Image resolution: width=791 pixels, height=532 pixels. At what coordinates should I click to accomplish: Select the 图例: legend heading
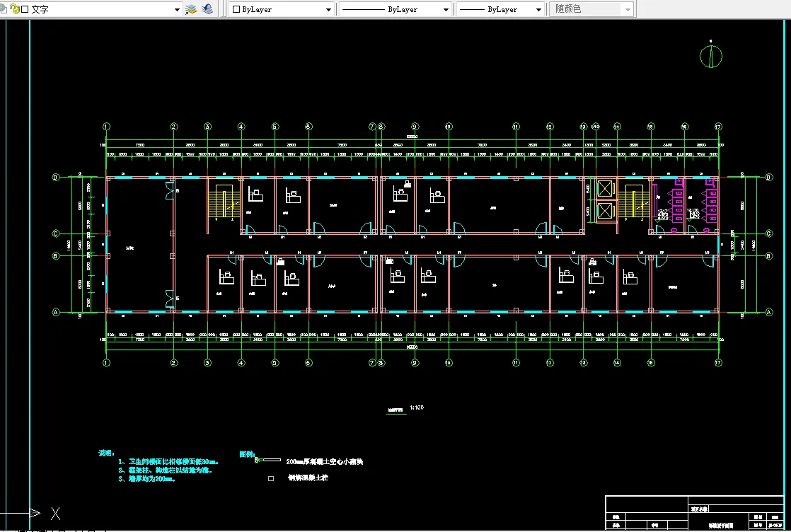[x=247, y=454]
